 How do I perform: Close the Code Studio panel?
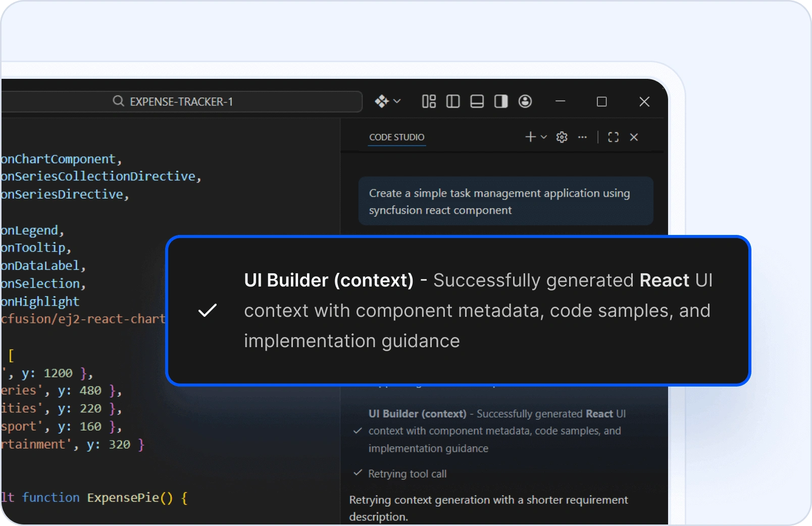pos(634,137)
